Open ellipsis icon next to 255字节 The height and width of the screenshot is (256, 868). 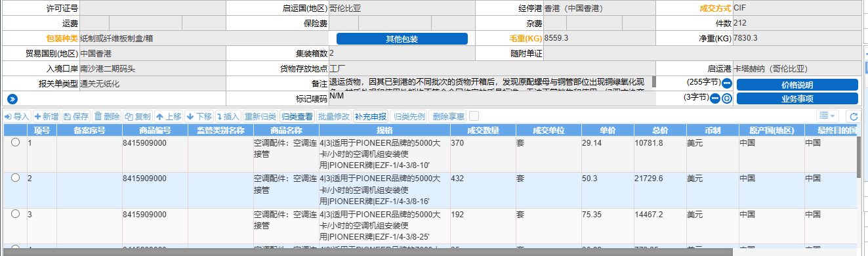(726, 83)
